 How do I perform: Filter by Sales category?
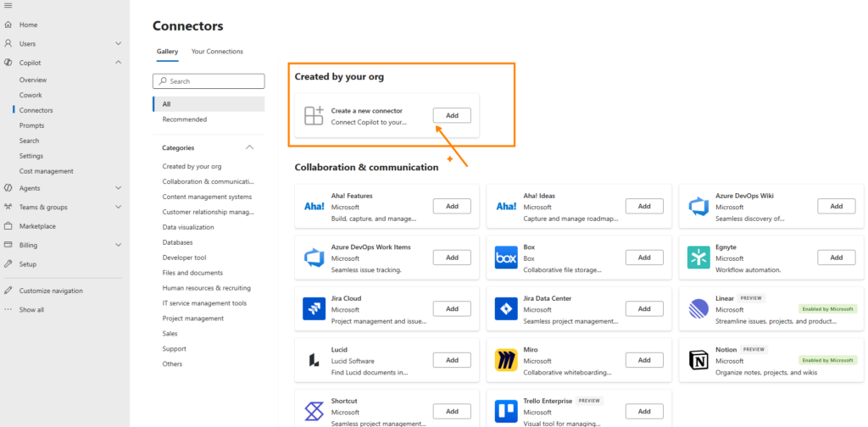click(x=170, y=334)
